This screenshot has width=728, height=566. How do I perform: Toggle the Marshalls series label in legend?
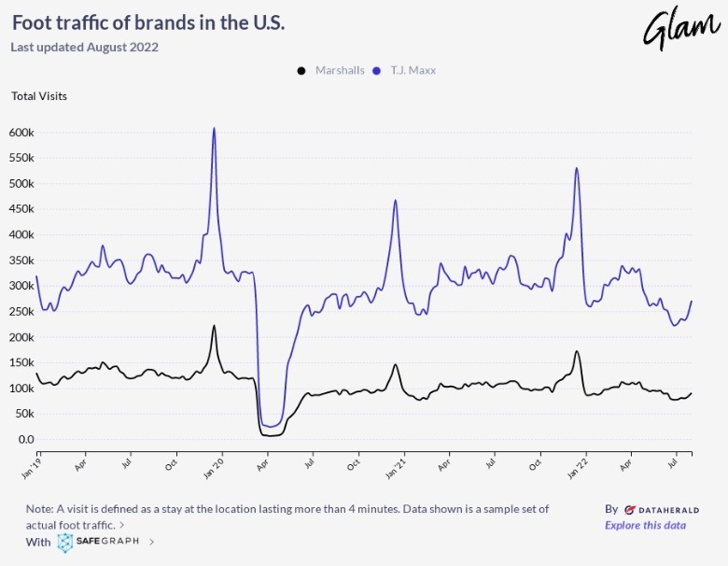(x=340, y=70)
